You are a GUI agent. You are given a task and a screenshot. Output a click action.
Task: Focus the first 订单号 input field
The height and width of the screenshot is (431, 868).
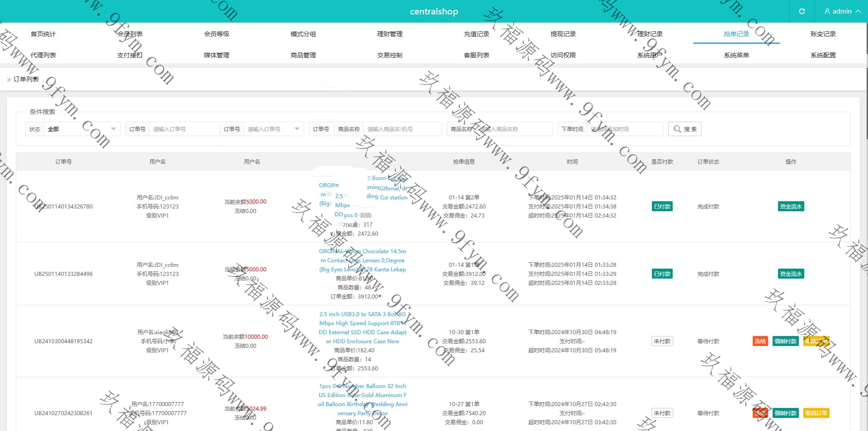[184, 129]
